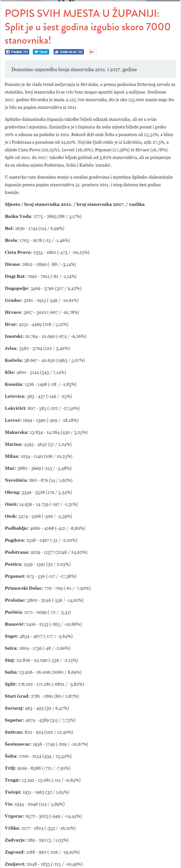Click the Kaštela entry in the list

click(45, 361)
